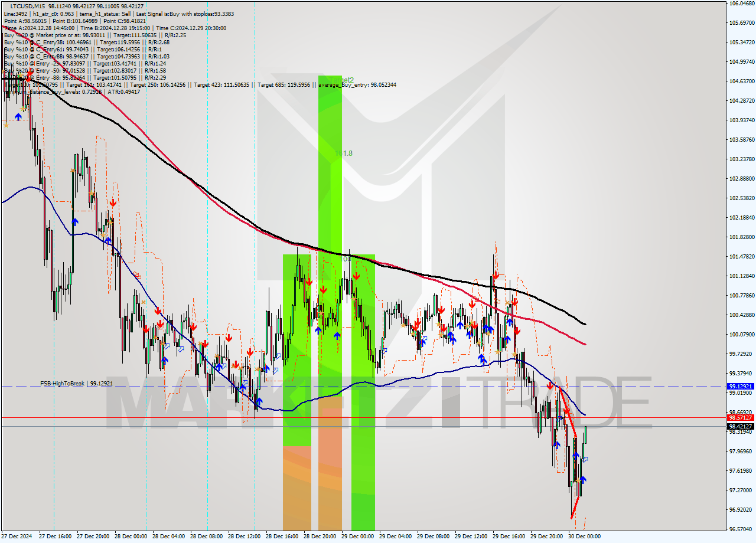Click the '29 Dec 12:00' time axis label

click(x=471, y=537)
